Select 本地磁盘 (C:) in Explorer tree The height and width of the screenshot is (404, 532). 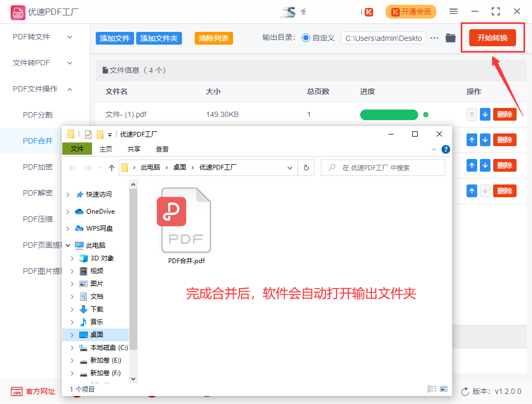[109, 348]
